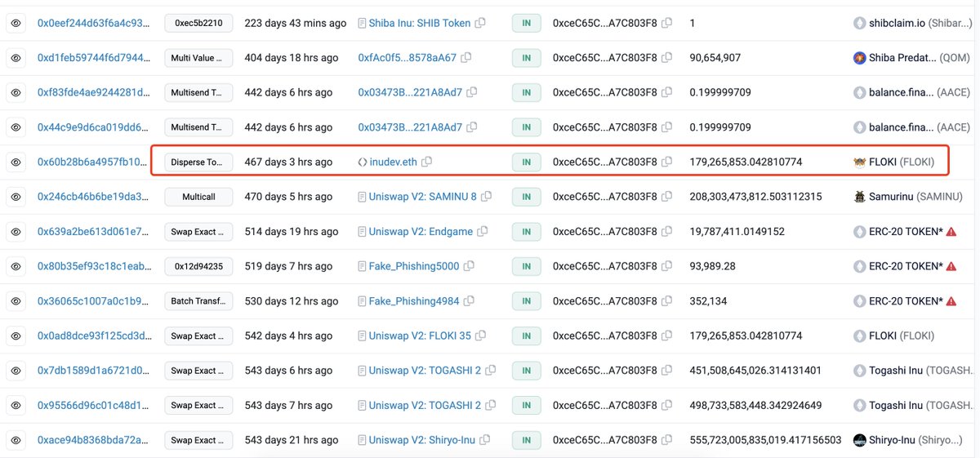Viewport: 980px width, 458px height.
Task: Click amount 555,723,005,835,019.417156503
Action: (x=766, y=440)
